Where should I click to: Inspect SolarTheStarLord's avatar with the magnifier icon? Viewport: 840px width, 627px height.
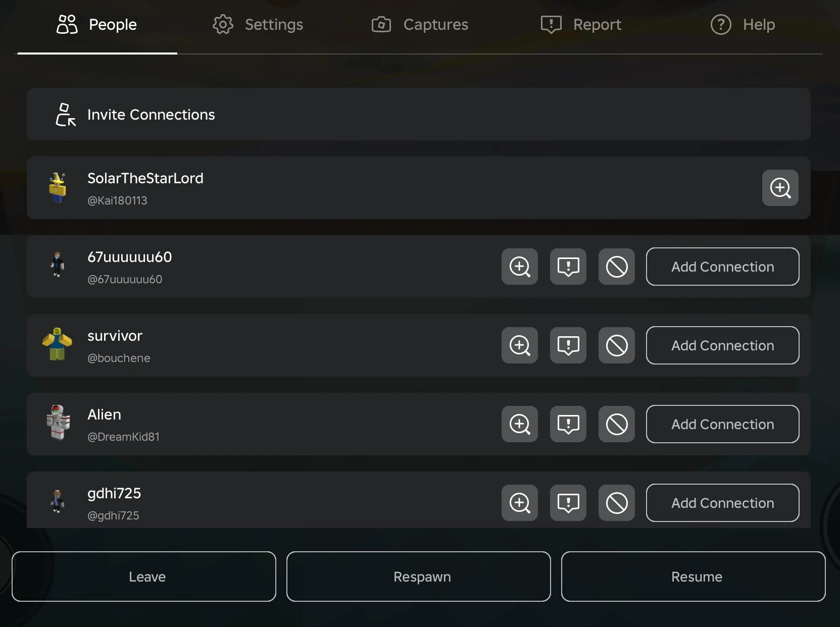780,188
